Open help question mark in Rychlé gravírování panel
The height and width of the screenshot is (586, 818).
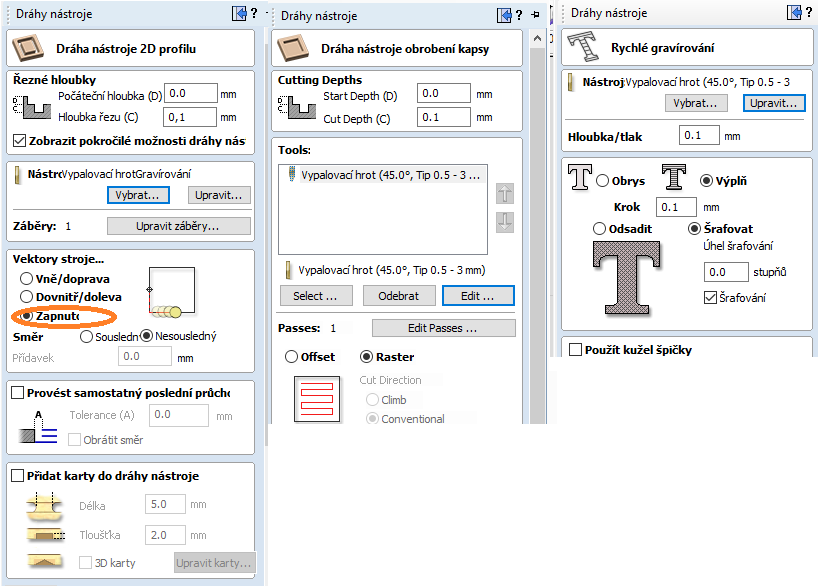pyautogui.click(x=808, y=13)
